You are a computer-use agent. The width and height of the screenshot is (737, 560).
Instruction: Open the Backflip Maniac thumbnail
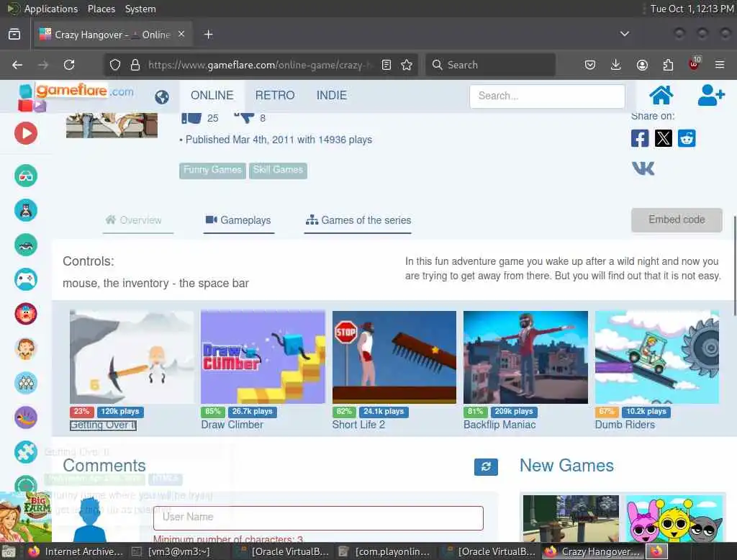point(525,357)
